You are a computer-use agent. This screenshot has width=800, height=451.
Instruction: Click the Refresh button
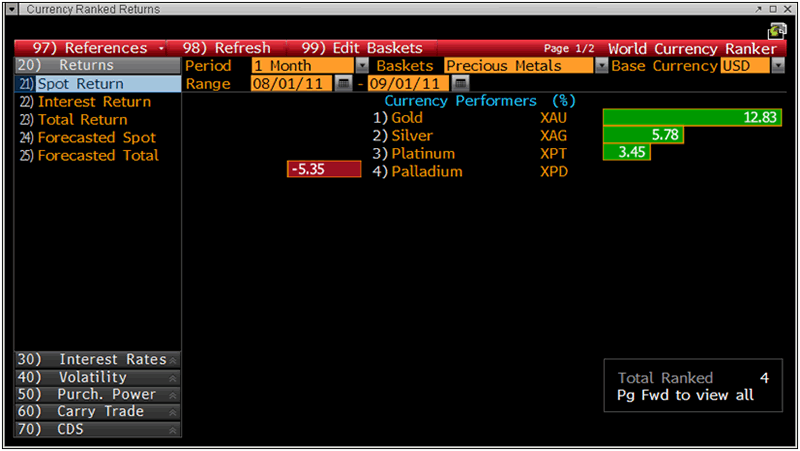point(226,48)
